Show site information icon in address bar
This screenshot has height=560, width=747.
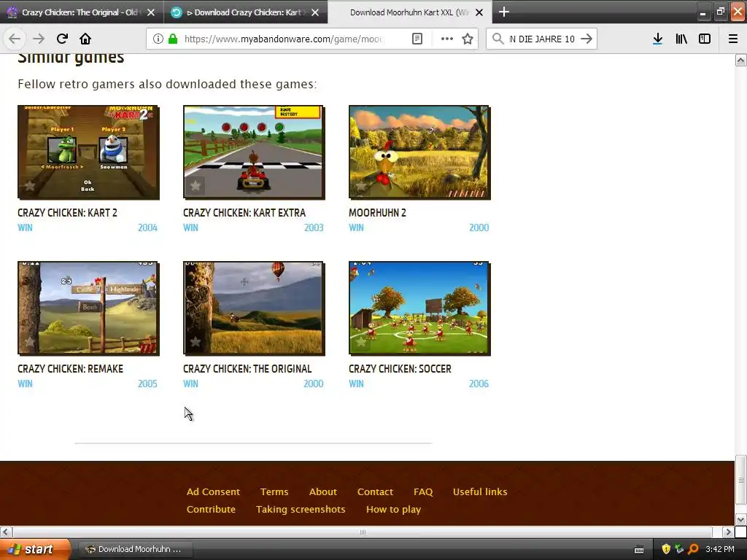[158, 39]
